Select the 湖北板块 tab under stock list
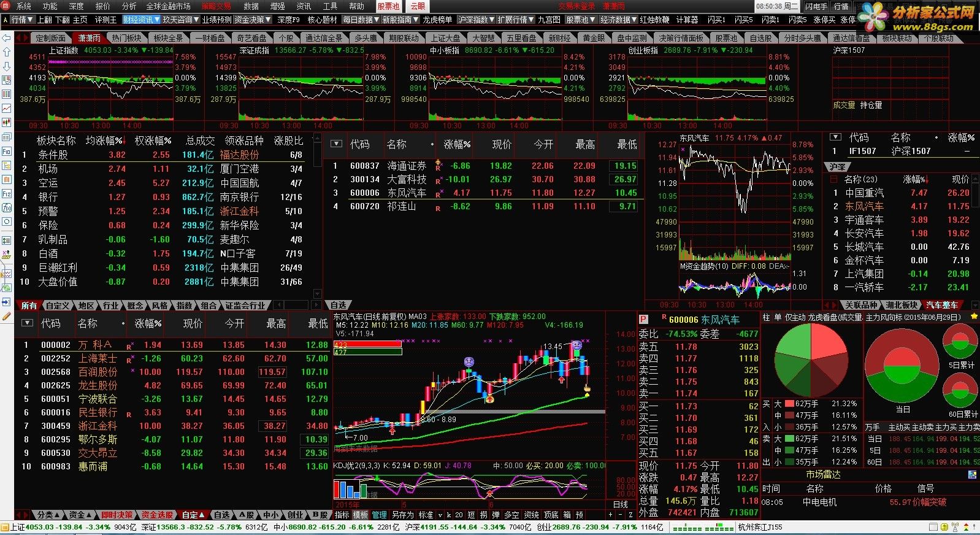This screenshot has height=535, width=980. [902, 305]
